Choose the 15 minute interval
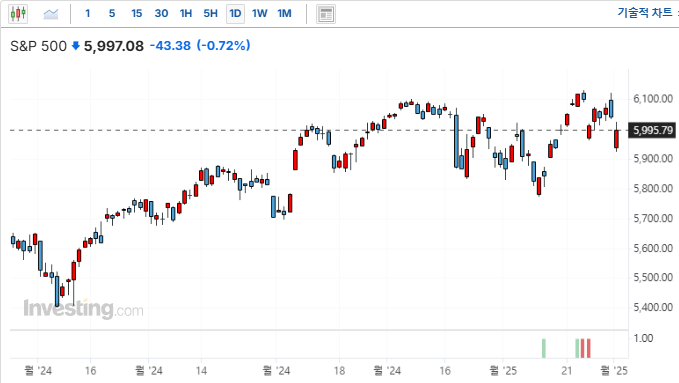Viewport: 679px width, 383px height. (x=136, y=14)
